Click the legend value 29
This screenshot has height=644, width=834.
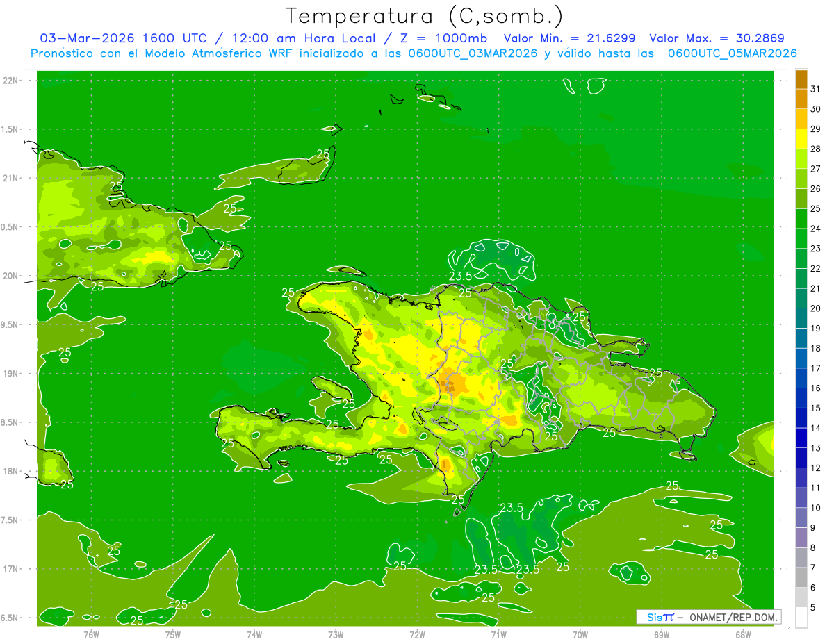coord(816,129)
